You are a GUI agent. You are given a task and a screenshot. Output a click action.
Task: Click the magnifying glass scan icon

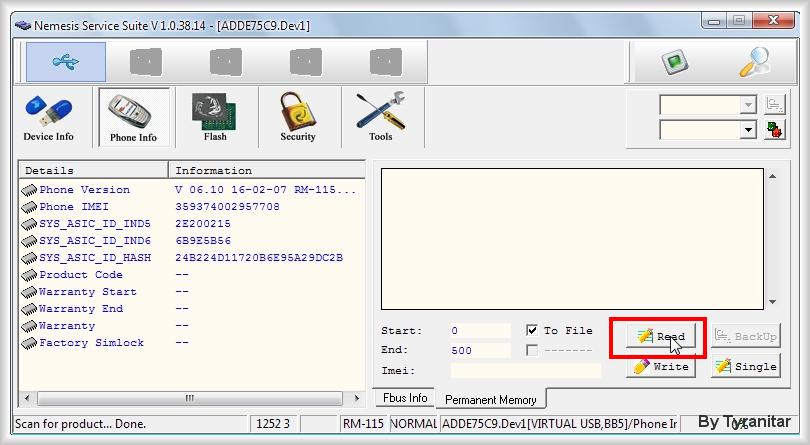click(x=754, y=62)
